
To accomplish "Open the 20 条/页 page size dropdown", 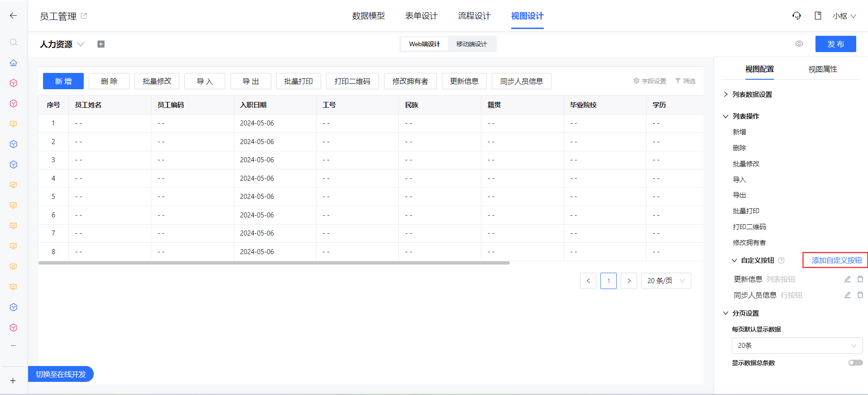I will 666,281.
